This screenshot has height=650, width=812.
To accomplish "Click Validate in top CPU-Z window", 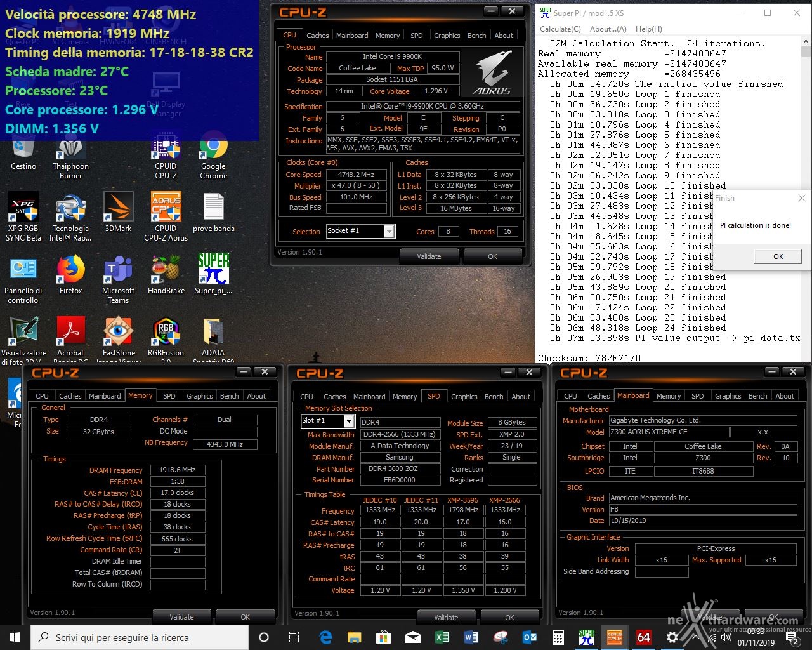I will (429, 256).
